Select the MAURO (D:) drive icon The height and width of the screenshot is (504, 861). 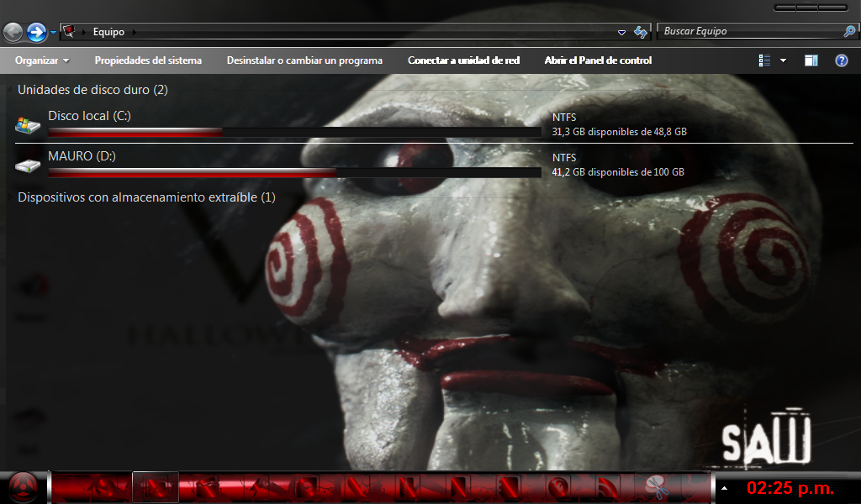tap(28, 165)
